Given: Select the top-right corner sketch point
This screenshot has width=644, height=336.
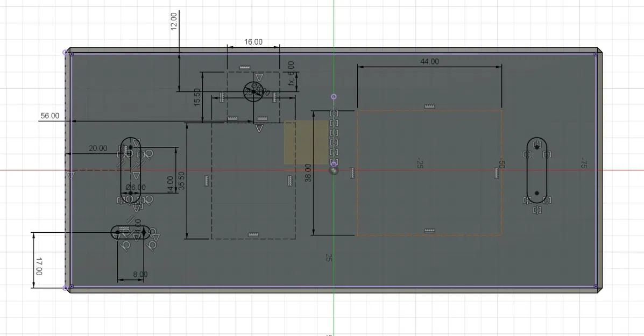Looking at the screenshot, I should [596, 54].
